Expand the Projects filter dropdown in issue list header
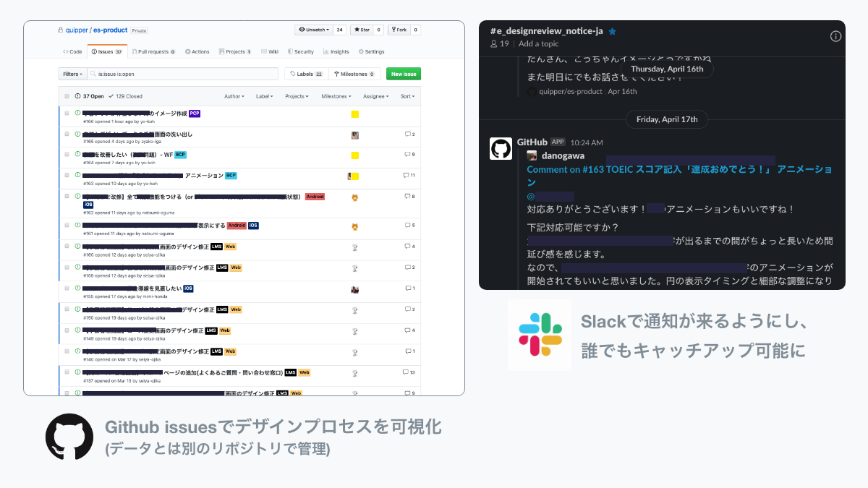Screen dimensions: 868x488 tap(296, 96)
